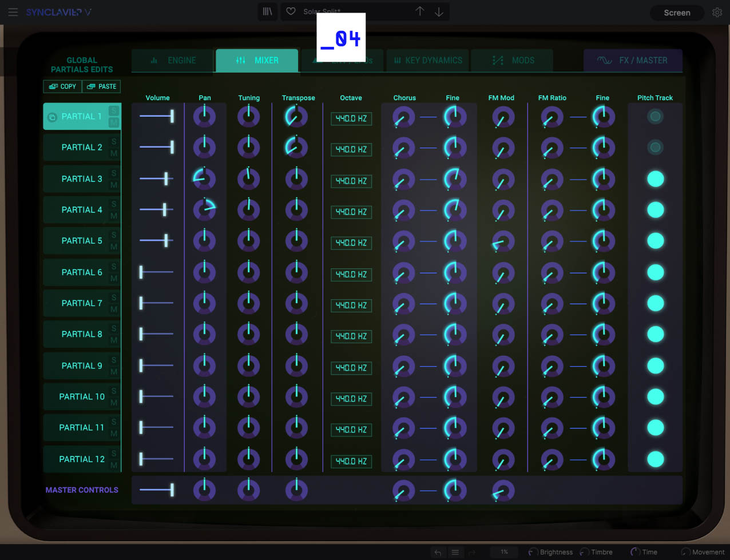Mute Partial 2 using its M toggle
Screen dimensions: 730x560
point(114,153)
